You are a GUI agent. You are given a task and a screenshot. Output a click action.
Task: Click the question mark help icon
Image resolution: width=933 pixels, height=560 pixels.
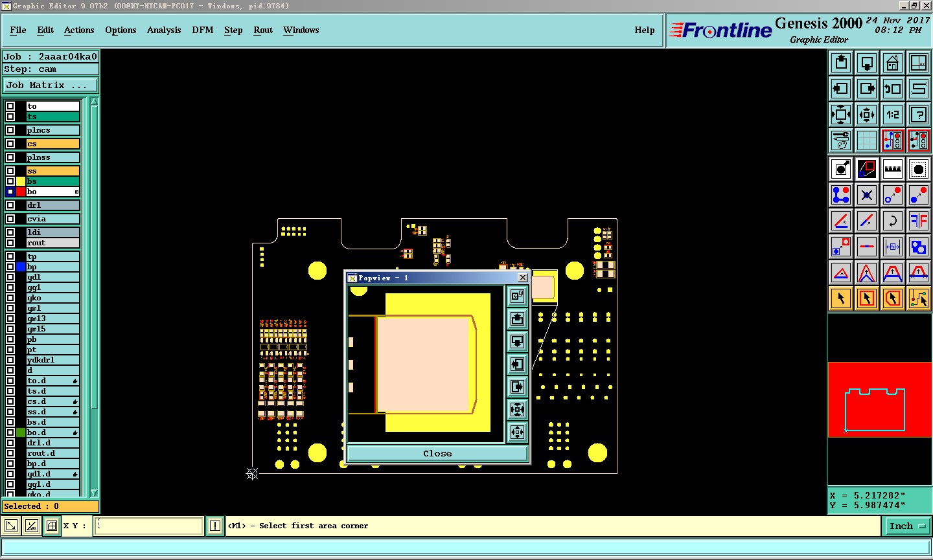pyautogui.click(x=919, y=115)
